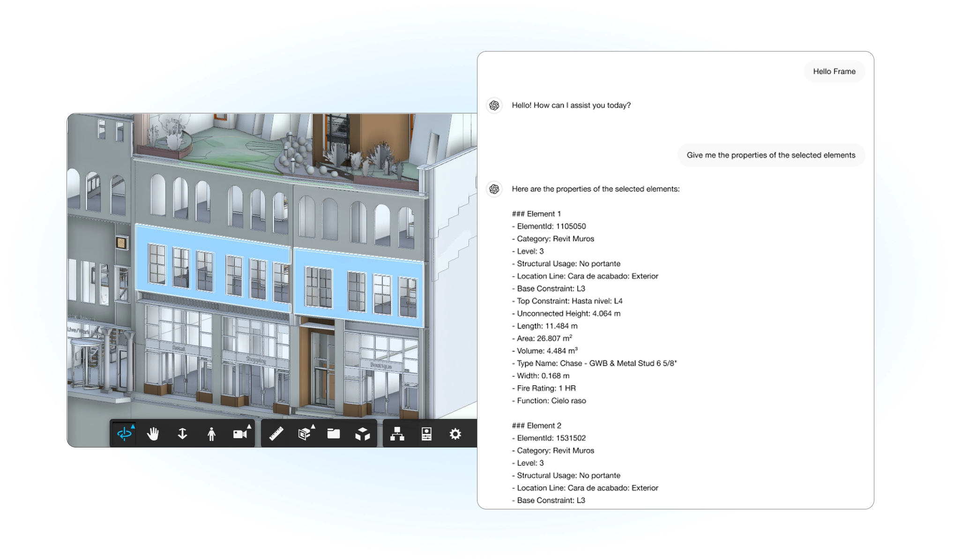Expand the Camera tool flyout arrow
This screenshot has width=954, height=560.
tap(249, 426)
